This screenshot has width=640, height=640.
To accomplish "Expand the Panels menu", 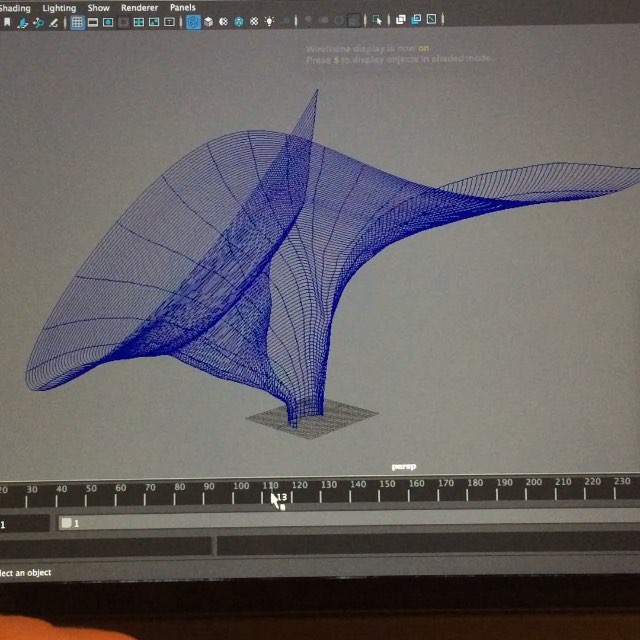I will click(x=182, y=7).
